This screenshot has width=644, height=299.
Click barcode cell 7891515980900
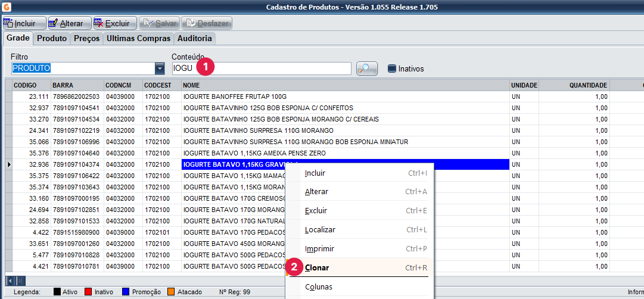77,232
